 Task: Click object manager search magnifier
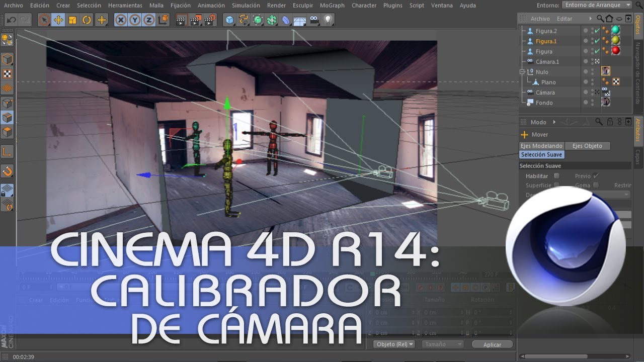pyautogui.click(x=600, y=19)
